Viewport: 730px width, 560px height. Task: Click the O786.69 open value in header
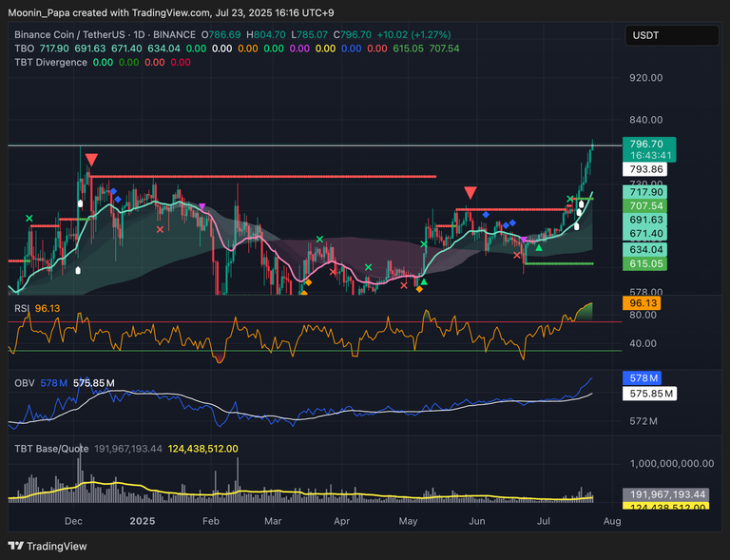click(221, 35)
